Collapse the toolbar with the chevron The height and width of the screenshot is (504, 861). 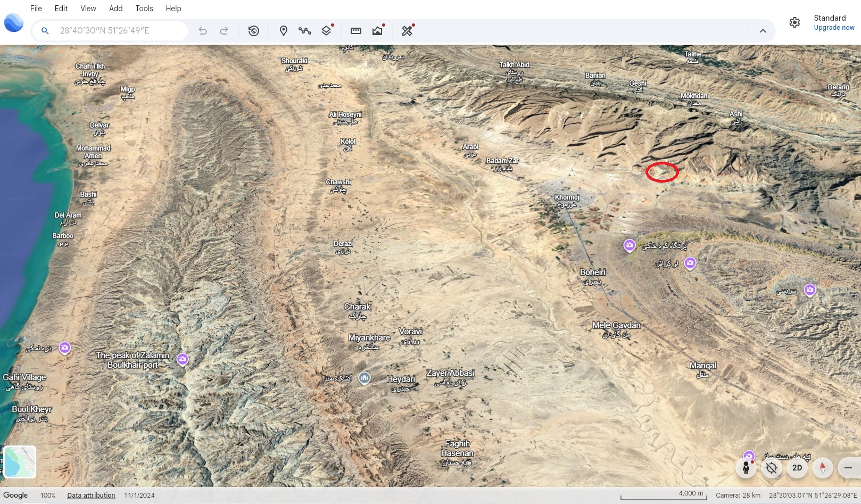(763, 31)
